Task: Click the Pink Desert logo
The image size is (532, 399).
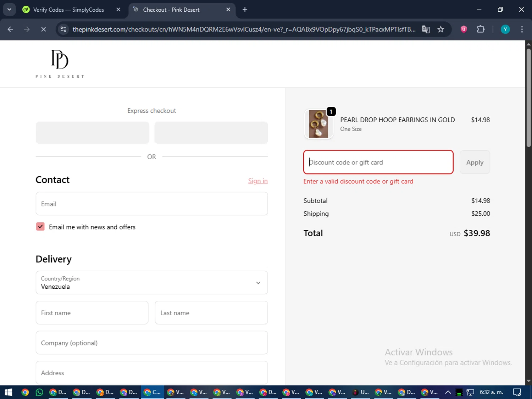Action: click(60, 64)
